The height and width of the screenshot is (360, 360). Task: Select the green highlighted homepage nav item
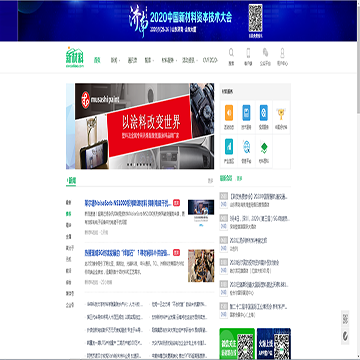97,60
